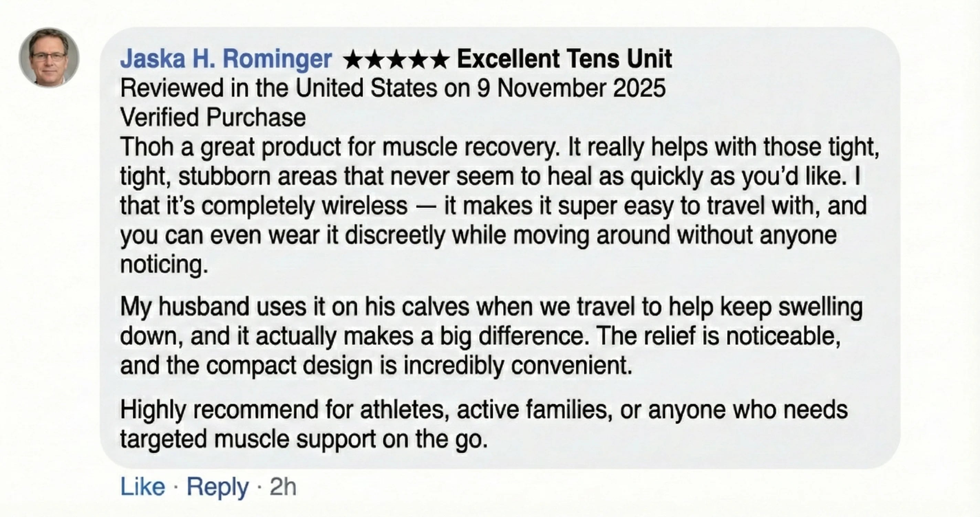The width and height of the screenshot is (980, 517).
Task: Reply to the comment
Action: [217, 487]
